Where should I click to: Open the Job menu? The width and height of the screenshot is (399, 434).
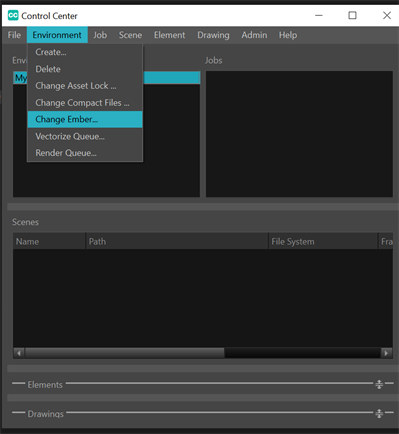pos(100,35)
